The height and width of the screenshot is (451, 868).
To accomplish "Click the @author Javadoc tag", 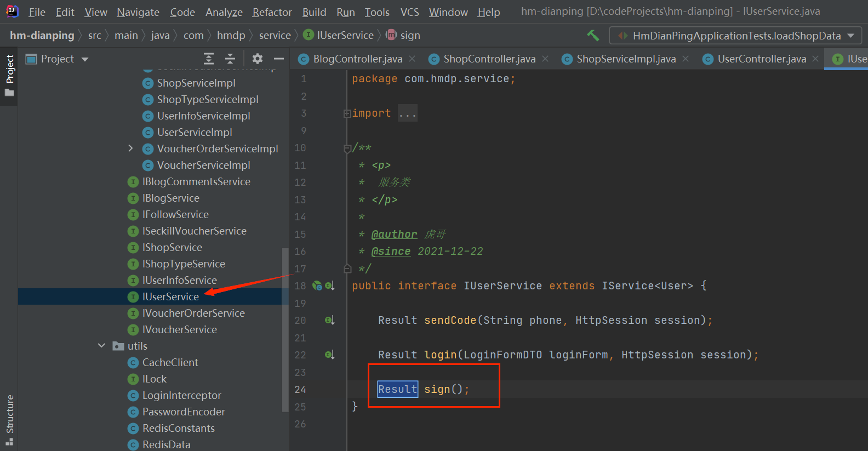I will [394, 234].
